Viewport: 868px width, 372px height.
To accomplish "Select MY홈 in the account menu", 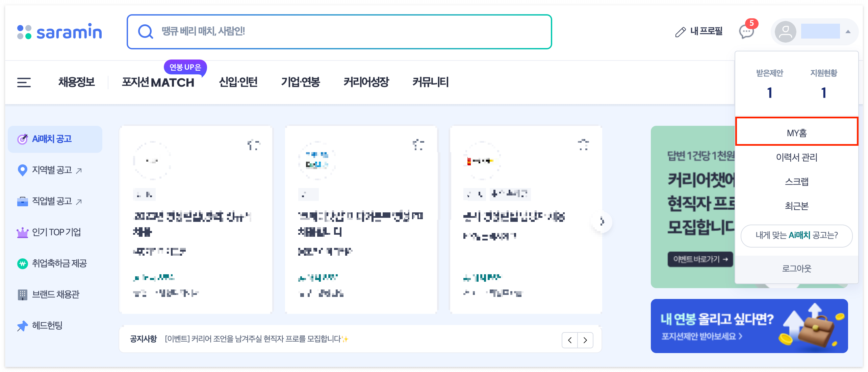I will point(796,133).
